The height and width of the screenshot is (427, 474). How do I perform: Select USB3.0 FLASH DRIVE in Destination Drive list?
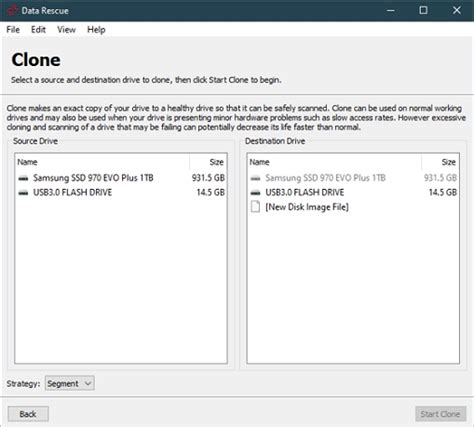353,193
